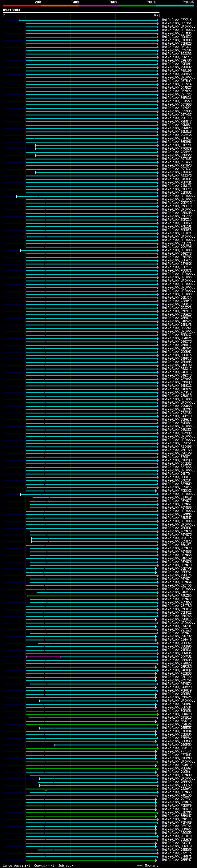Viewport: 197px width, 868px height.
Task: Open hit UniRef100_B3TM36
Action: 176,34
